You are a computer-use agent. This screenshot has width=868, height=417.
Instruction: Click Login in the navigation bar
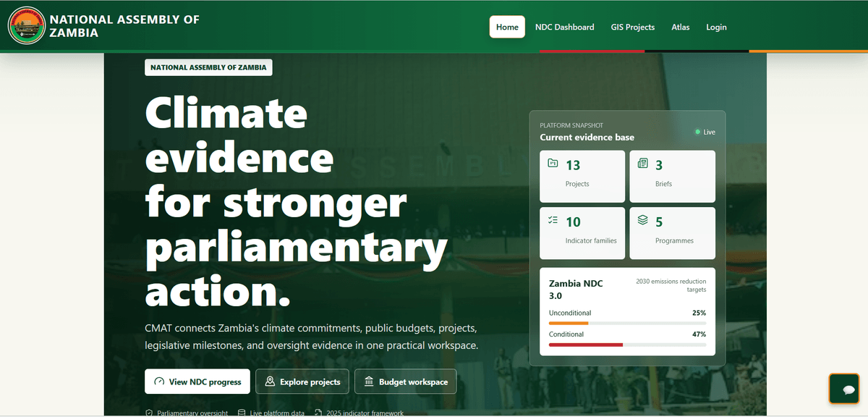[716, 27]
